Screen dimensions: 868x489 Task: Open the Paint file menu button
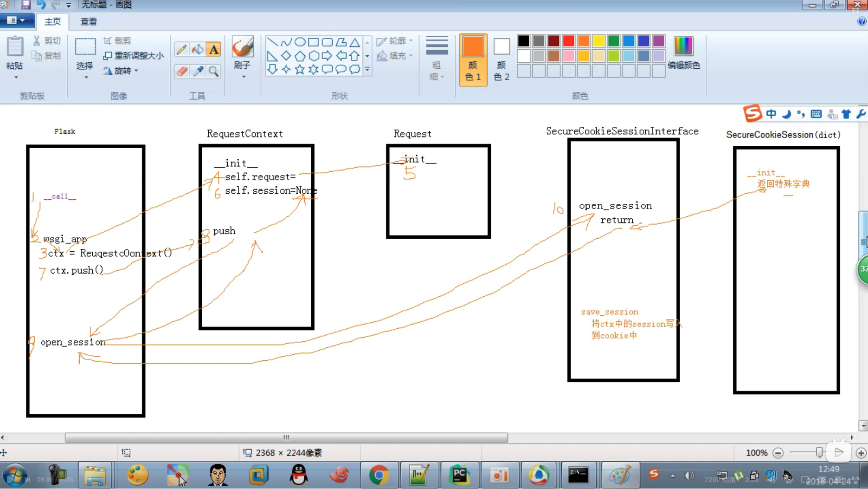[17, 20]
